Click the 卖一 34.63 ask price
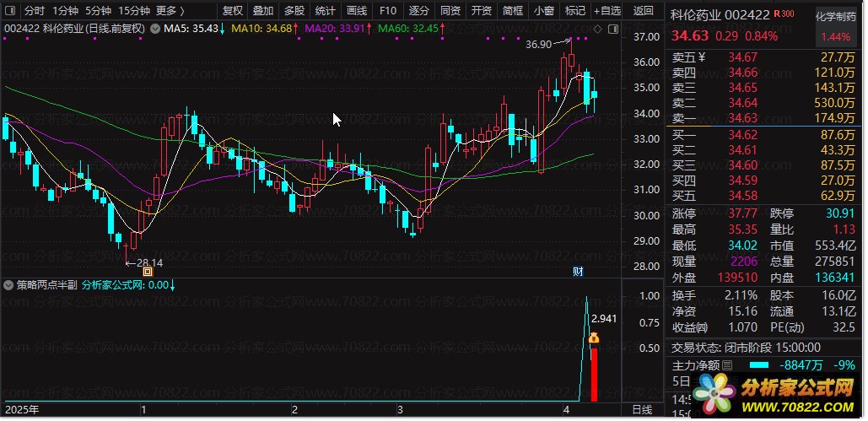This screenshot has width=868, height=421. pyautogui.click(x=742, y=117)
